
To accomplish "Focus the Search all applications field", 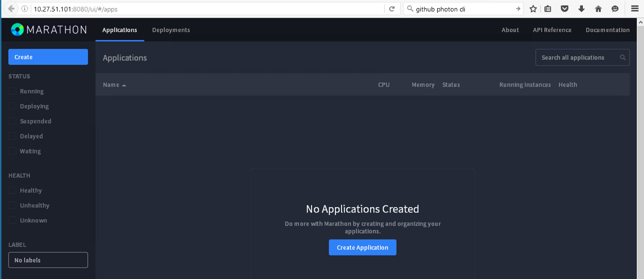I will (576, 57).
